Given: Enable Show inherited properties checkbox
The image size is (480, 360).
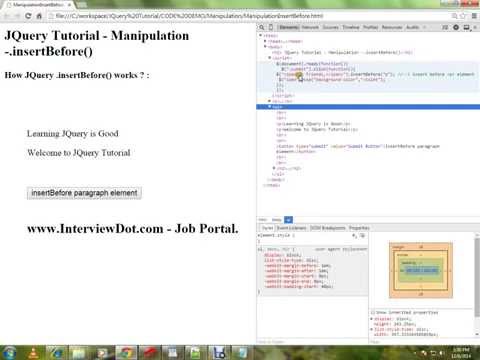Looking at the screenshot, I should (373, 313).
